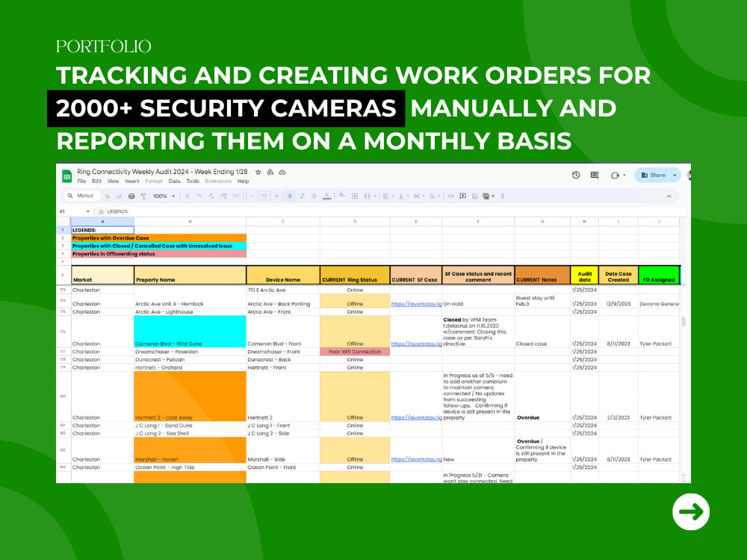747x560 pixels.
Task: Print the spreadsheet via printer icon
Action: [x=131, y=196]
